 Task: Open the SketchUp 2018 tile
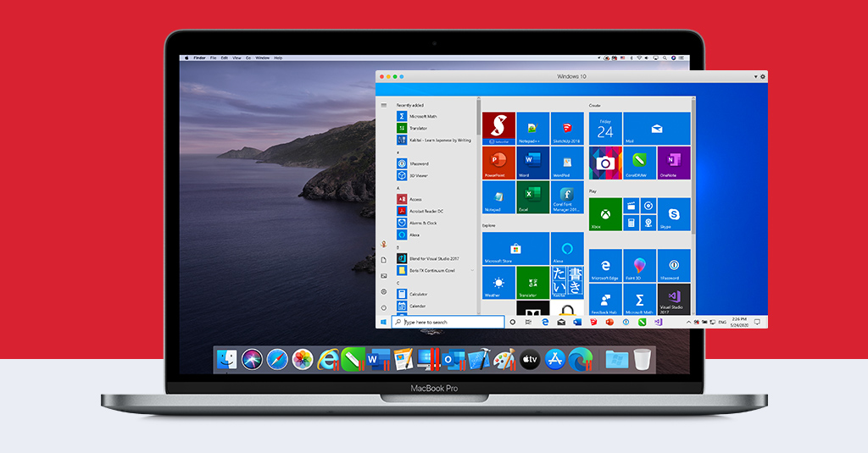[x=567, y=129]
